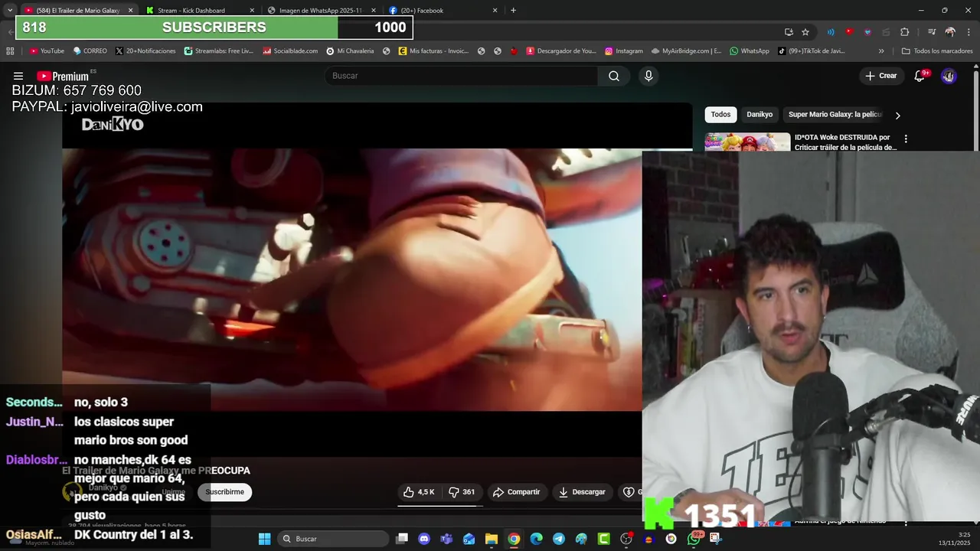
Task: Expand the Chrome tab search chevron
Action: (10, 10)
